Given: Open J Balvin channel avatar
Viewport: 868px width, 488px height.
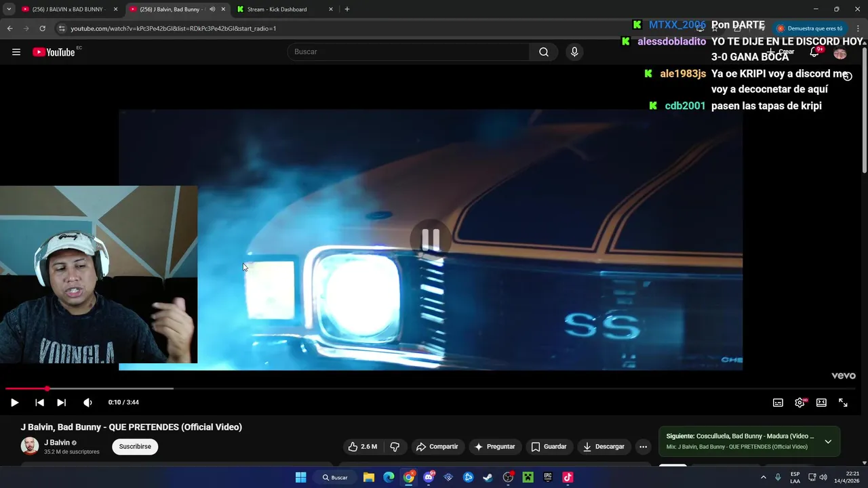Looking at the screenshot, I should tap(30, 446).
